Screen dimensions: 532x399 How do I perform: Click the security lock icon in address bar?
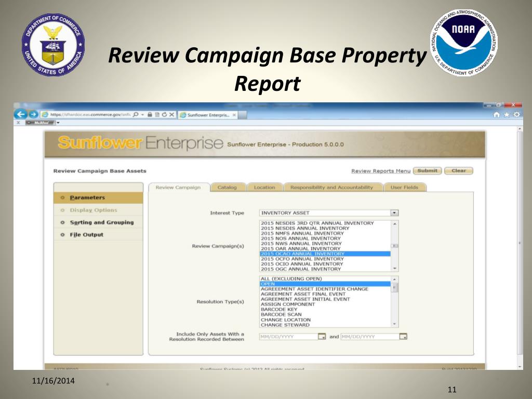[150, 115]
